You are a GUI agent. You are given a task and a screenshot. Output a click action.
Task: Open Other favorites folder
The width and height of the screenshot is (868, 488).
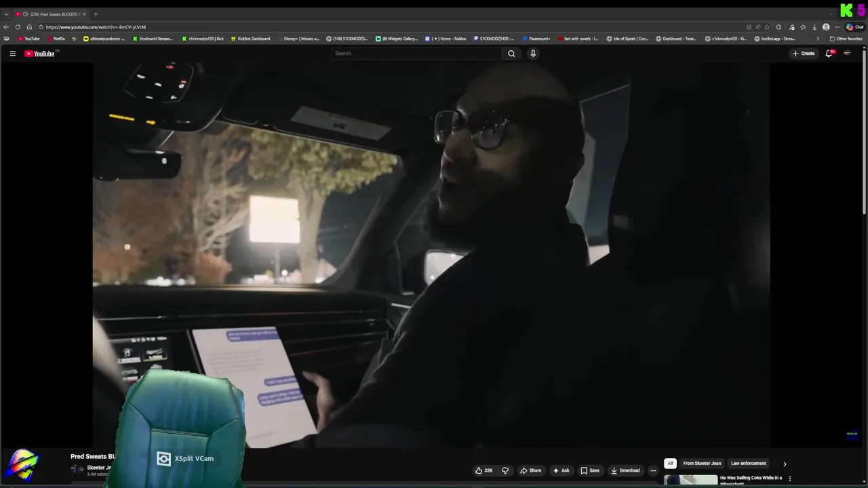tap(846, 39)
